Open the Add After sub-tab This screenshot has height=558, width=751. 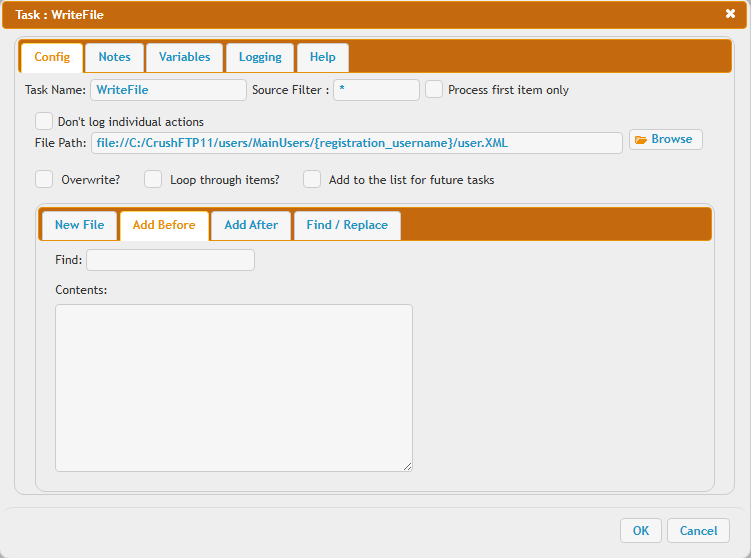click(x=251, y=225)
